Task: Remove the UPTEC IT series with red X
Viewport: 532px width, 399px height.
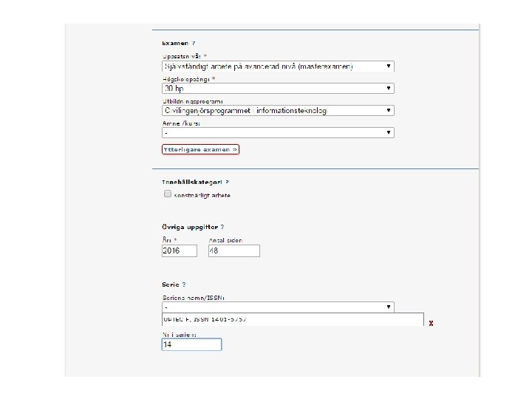Action: [431, 324]
